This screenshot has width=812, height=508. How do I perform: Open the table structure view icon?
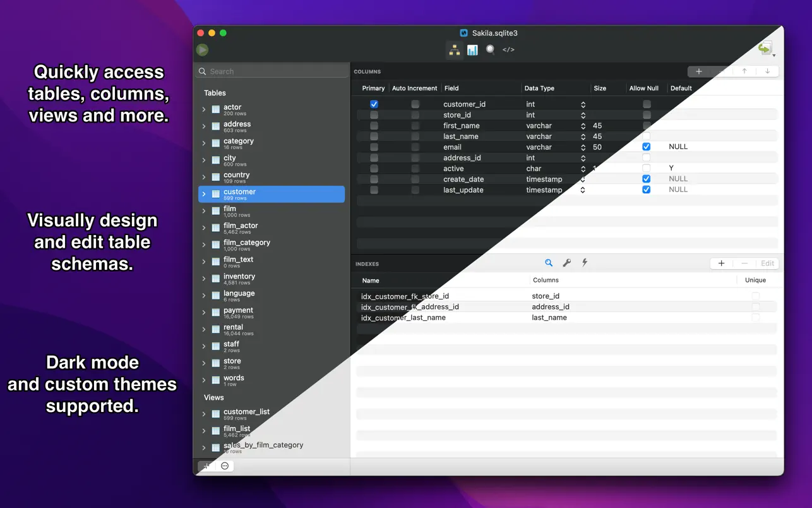[454, 49]
